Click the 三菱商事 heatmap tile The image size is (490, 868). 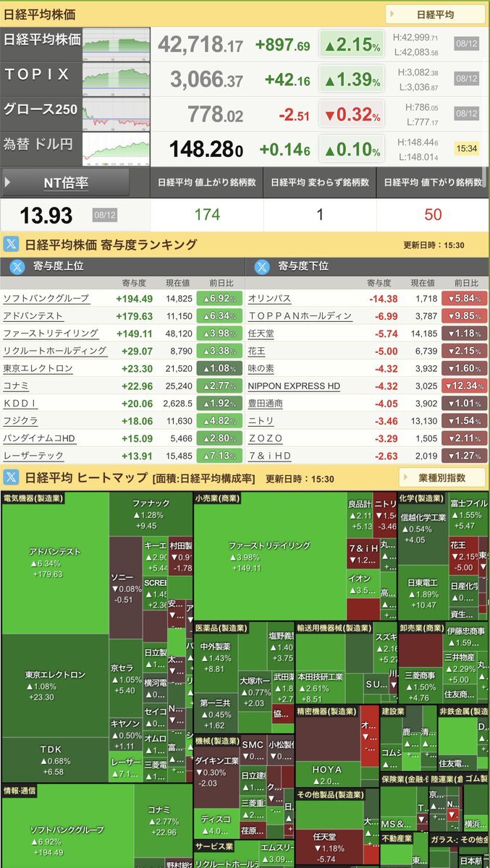(421, 686)
